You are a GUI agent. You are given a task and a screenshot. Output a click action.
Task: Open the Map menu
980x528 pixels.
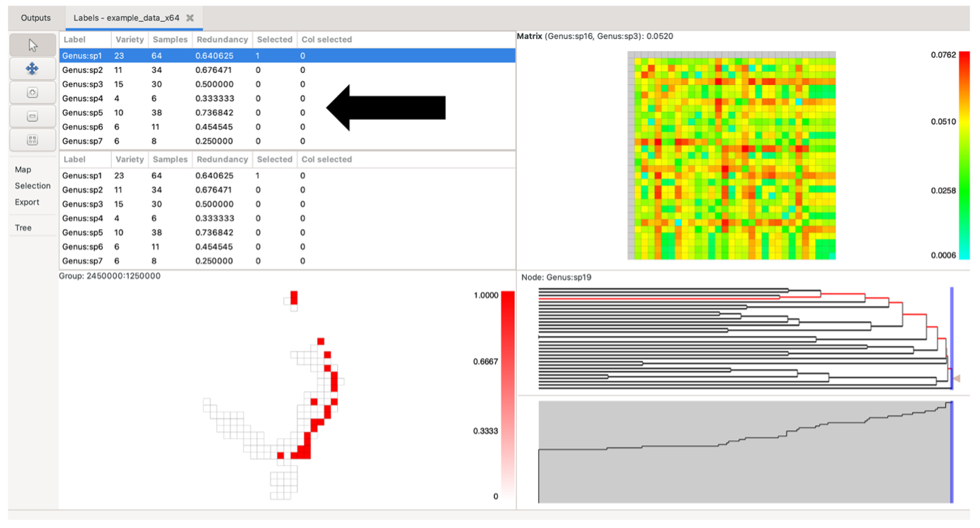pos(23,169)
